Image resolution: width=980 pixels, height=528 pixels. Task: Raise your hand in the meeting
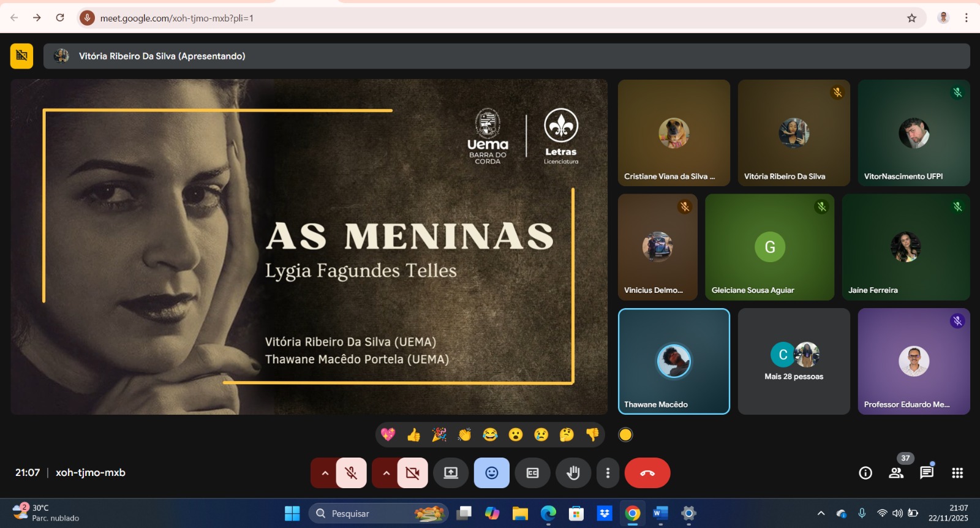pyautogui.click(x=573, y=473)
